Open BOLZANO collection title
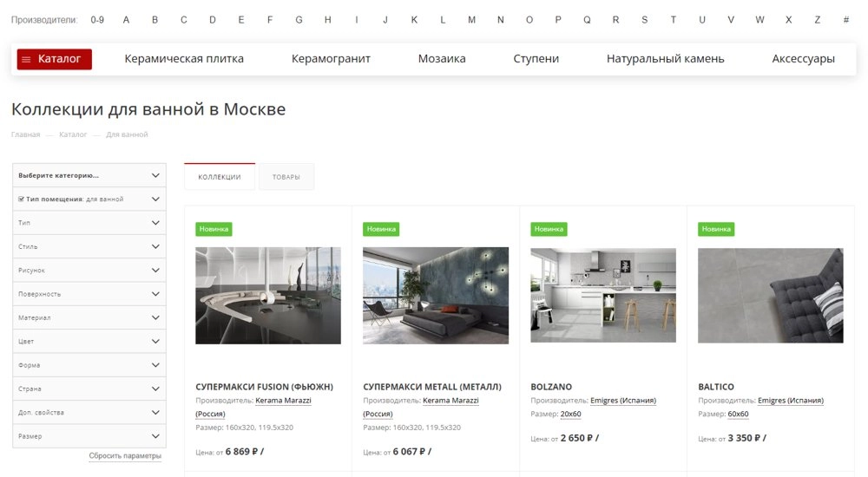Image resolution: width=868 pixels, height=477 pixels. click(x=551, y=387)
